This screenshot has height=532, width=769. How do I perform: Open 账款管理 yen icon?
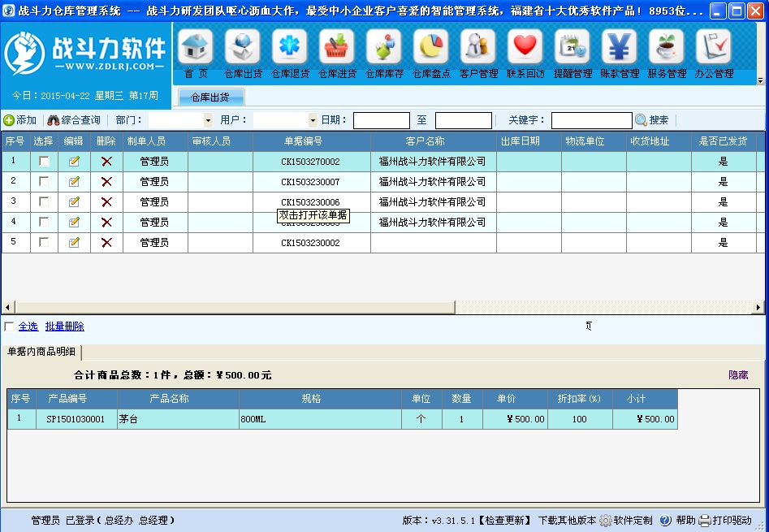tap(620, 48)
